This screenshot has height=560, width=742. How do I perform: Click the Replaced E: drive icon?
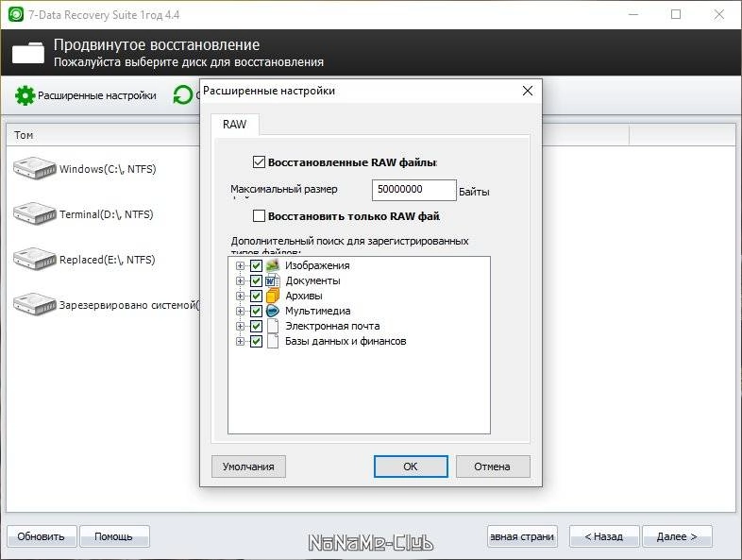pyautogui.click(x=34, y=260)
